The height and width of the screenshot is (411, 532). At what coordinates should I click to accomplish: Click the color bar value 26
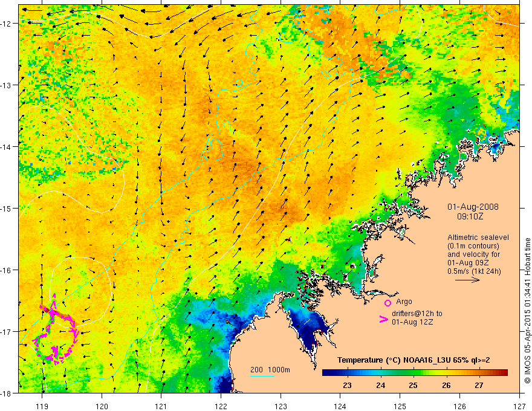(446, 385)
